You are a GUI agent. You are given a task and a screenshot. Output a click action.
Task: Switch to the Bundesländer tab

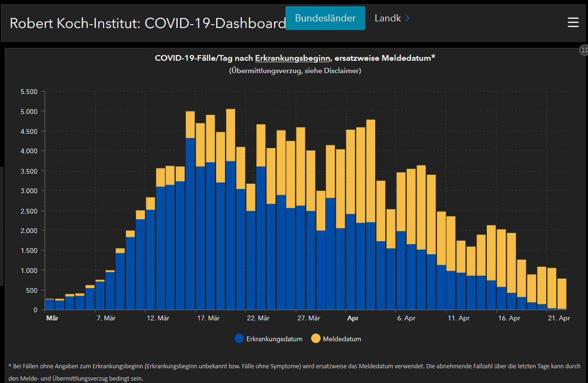(325, 18)
